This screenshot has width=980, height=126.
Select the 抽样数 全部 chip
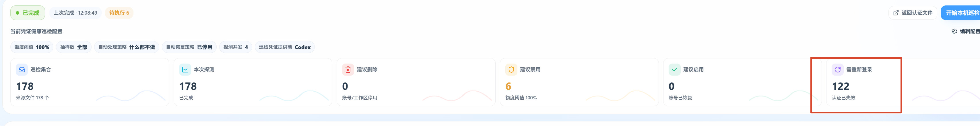pyautogui.click(x=74, y=47)
